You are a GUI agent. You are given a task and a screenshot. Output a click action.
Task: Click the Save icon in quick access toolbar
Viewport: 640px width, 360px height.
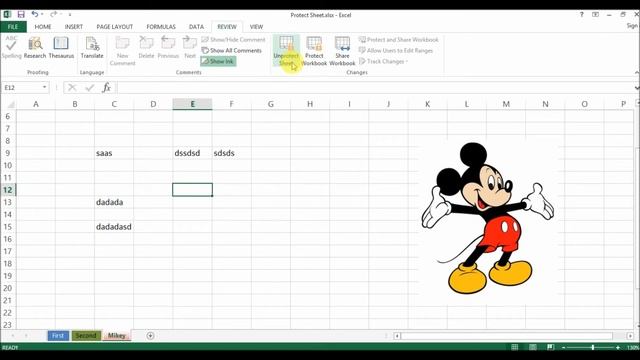21,15
